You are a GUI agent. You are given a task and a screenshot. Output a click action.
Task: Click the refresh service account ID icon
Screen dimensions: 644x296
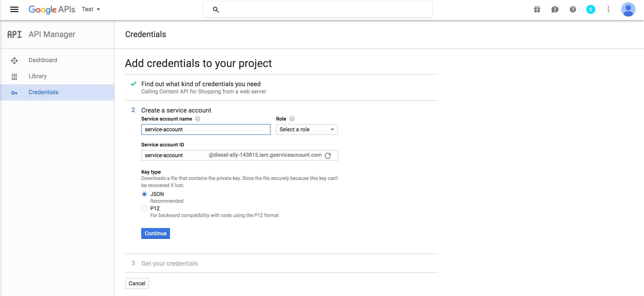click(328, 155)
